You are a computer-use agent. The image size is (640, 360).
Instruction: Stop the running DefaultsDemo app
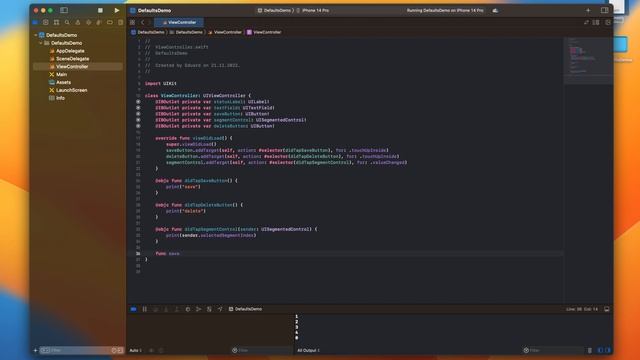pos(100,10)
